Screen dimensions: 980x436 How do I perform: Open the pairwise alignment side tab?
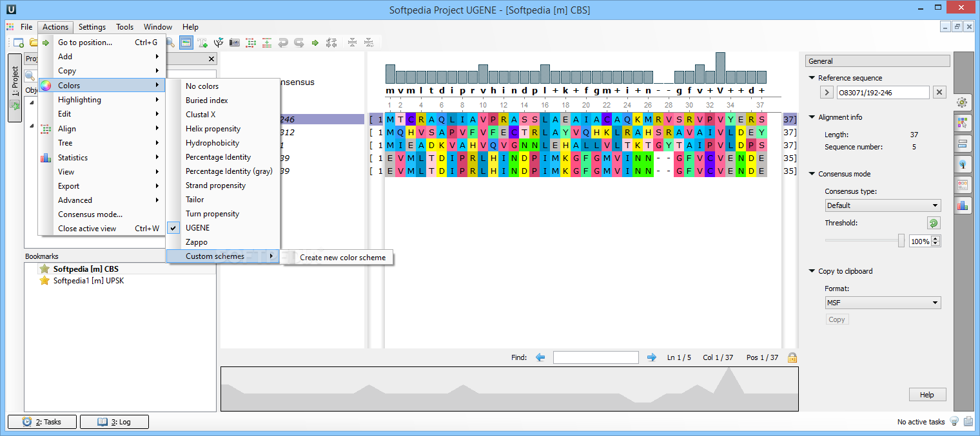pyautogui.click(x=962, y=143)
